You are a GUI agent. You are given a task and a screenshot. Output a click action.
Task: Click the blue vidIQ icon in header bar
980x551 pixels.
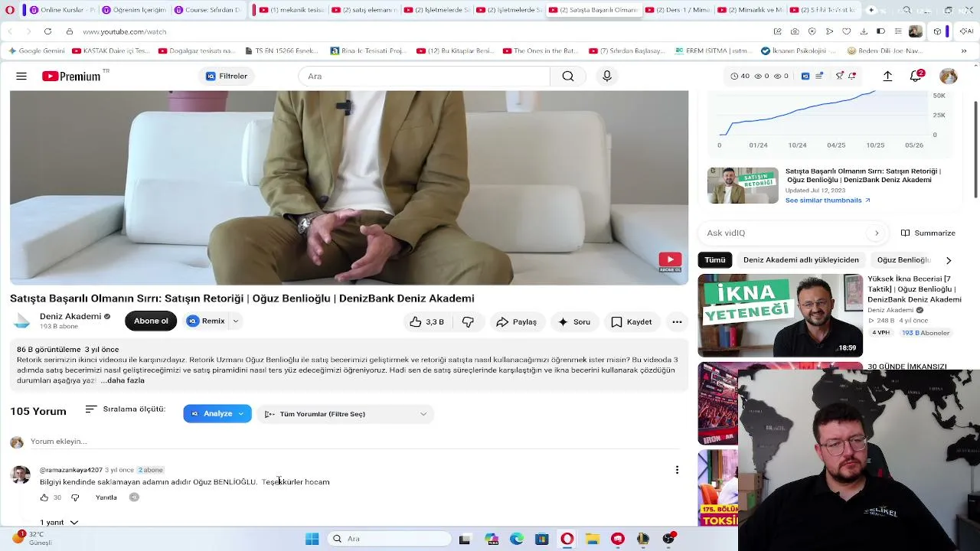(805, 77)
